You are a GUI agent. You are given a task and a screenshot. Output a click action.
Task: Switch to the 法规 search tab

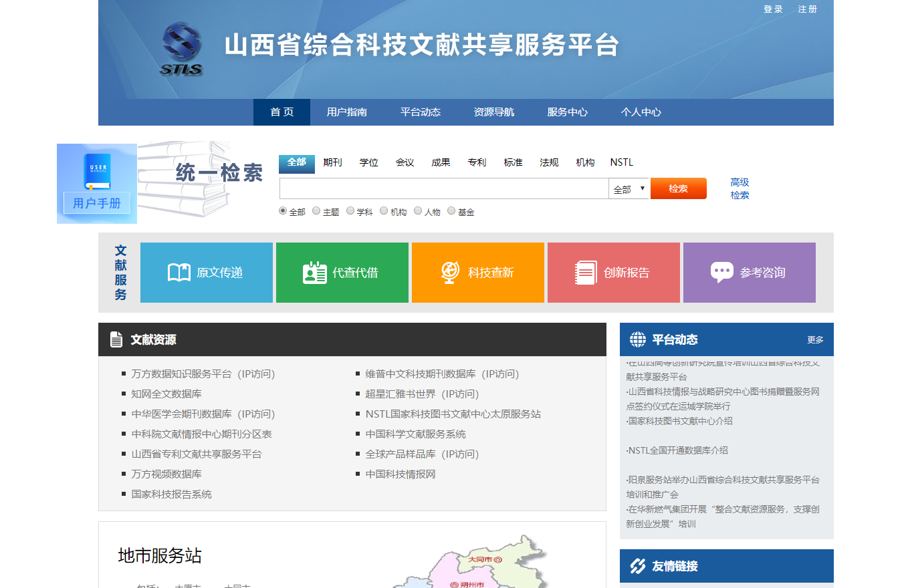point(550,162)
